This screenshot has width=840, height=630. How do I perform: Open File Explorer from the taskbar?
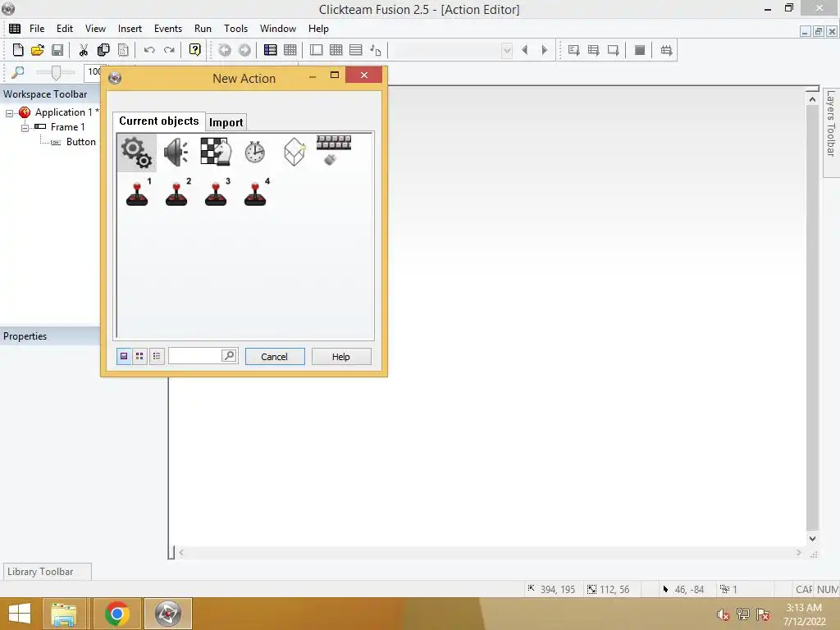pos(64,614)
